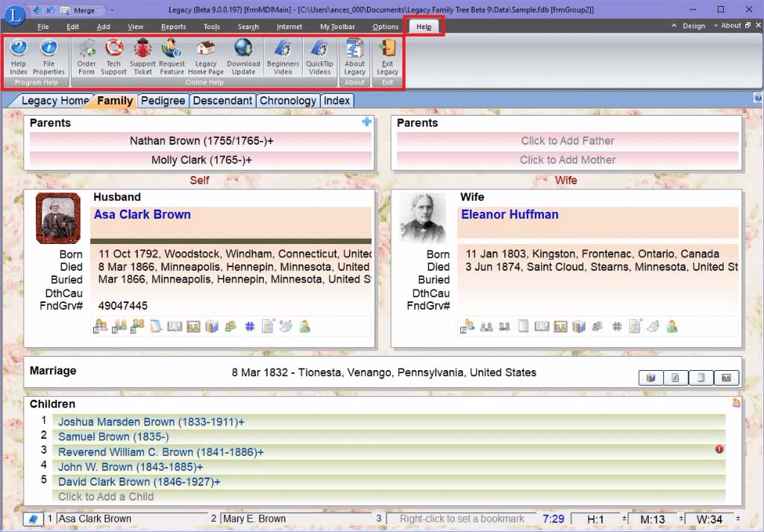
Task: Click the blue plus icon beside Parents
Action: (x=367, y=122)
